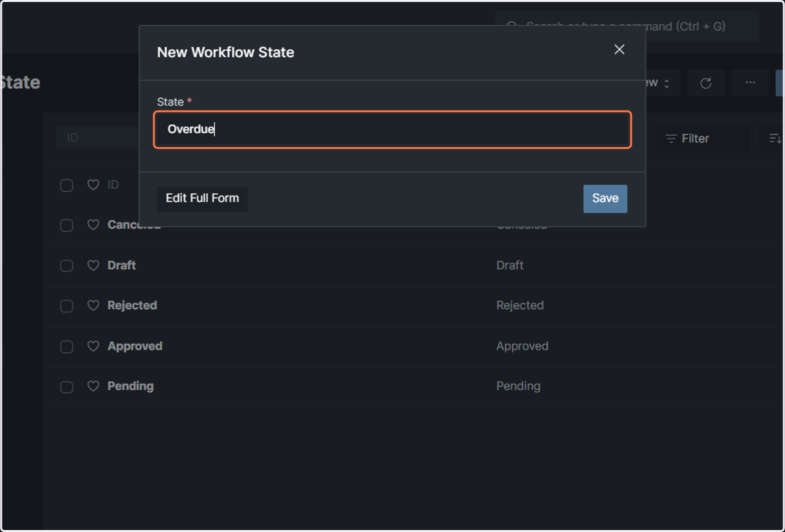Toggle the select-all checkbox in ID header
This screenshot has height=532, width=785.
tap(67, 186)
